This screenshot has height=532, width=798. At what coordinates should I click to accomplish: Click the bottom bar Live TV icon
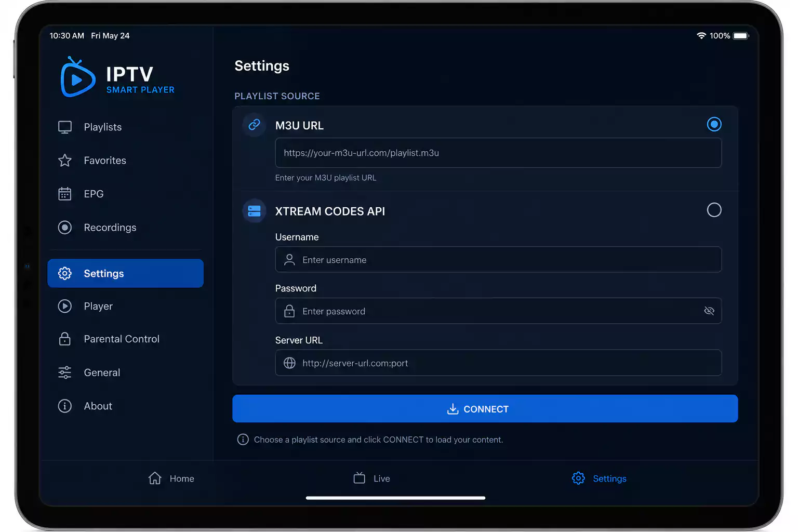coord(360,478)
